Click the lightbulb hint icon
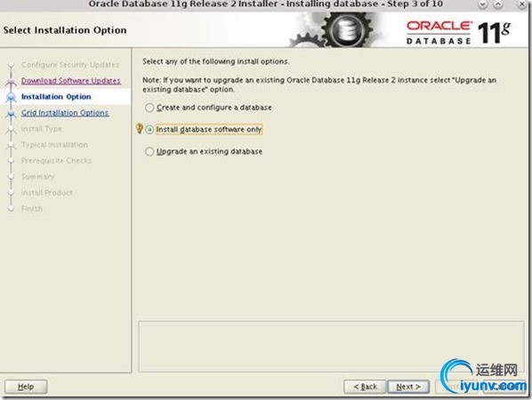Screen dimensions: 532x400 click(139, 129)
